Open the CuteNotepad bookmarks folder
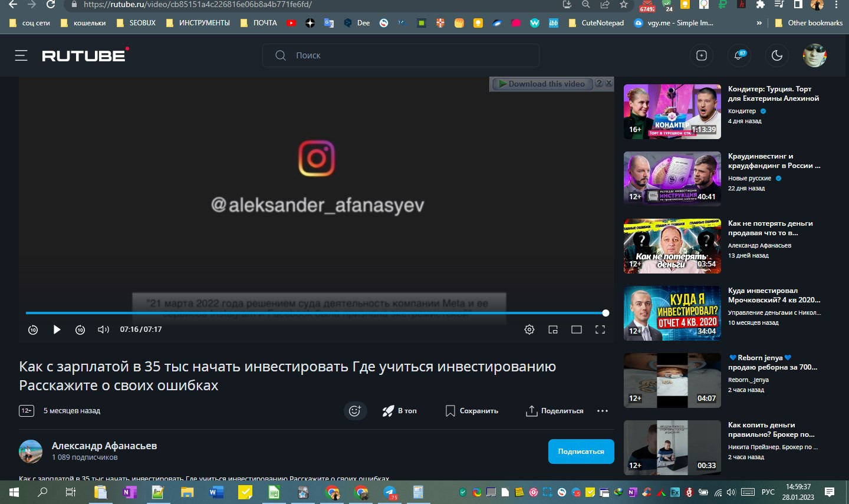Screen dimensions: 849x504 coord(596,23)
